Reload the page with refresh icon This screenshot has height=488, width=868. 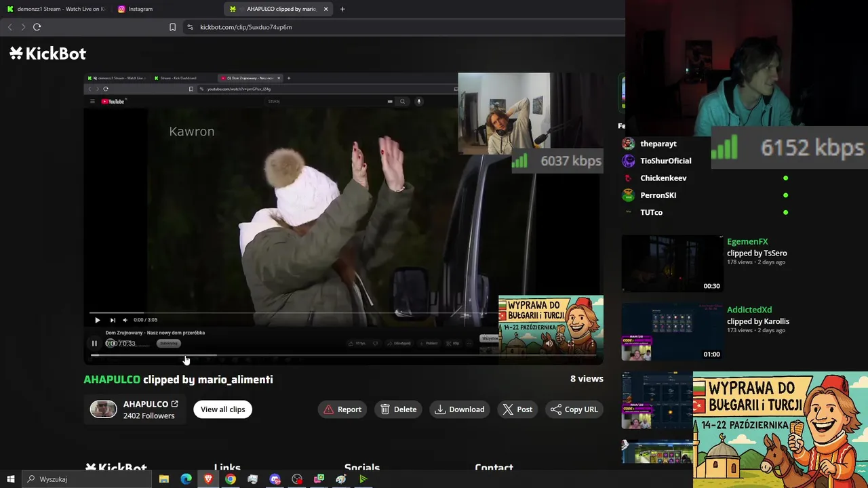37,27
